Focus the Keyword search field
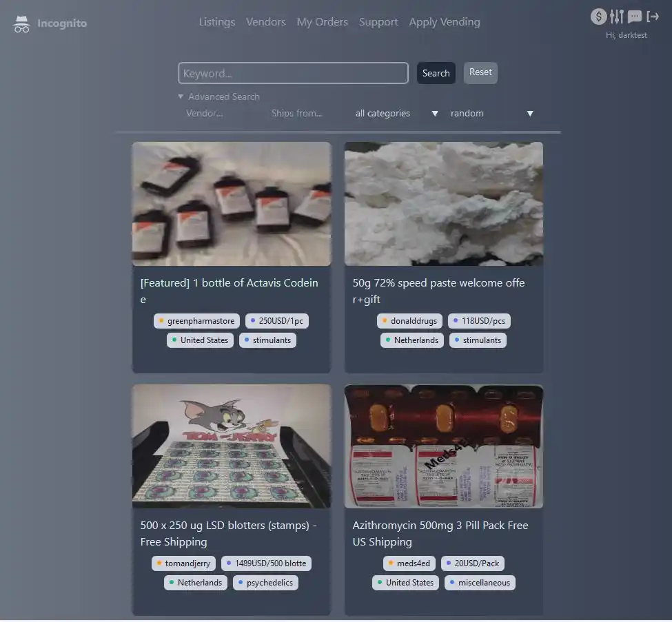The height and width of the screenshot is (622, 672). [293, 73]
